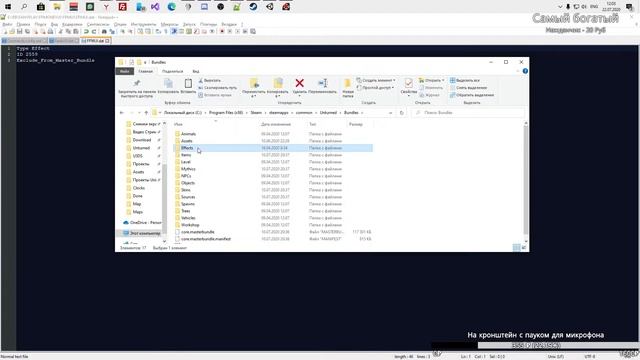Viewport: 640px width, 360px height.
Task: Open Microsoft Edge from the taskbar
Action: 171,7
